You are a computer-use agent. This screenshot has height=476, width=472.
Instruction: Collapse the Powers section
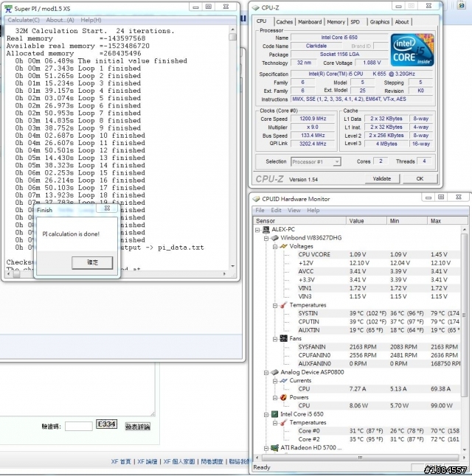tap(275, 398)
